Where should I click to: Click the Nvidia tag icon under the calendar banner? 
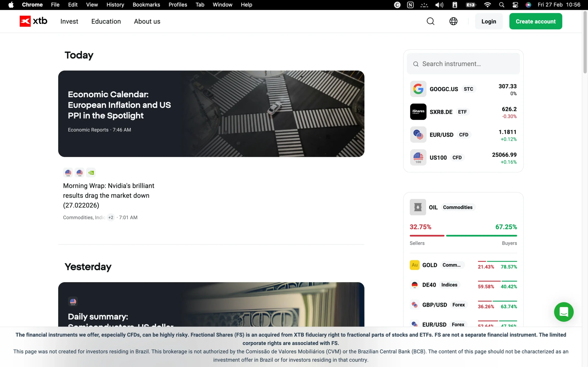[x=91, y=172]
